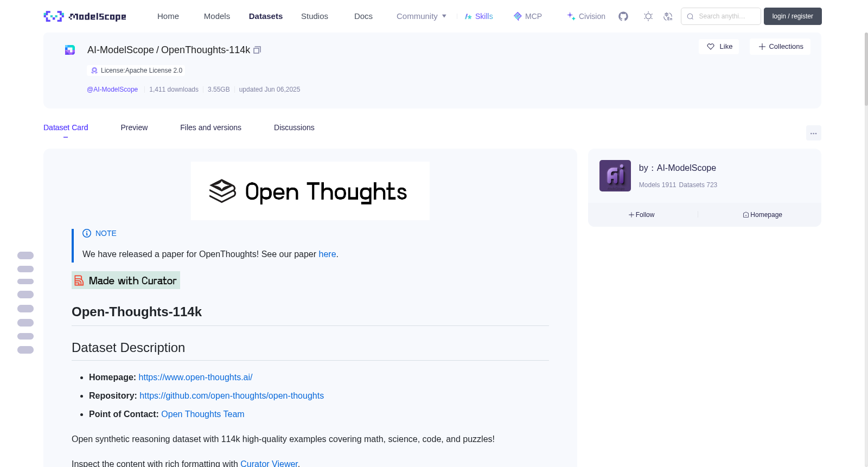868x467 pixels.
Task: Open the MCP link
Action: (x=528, y=16)
